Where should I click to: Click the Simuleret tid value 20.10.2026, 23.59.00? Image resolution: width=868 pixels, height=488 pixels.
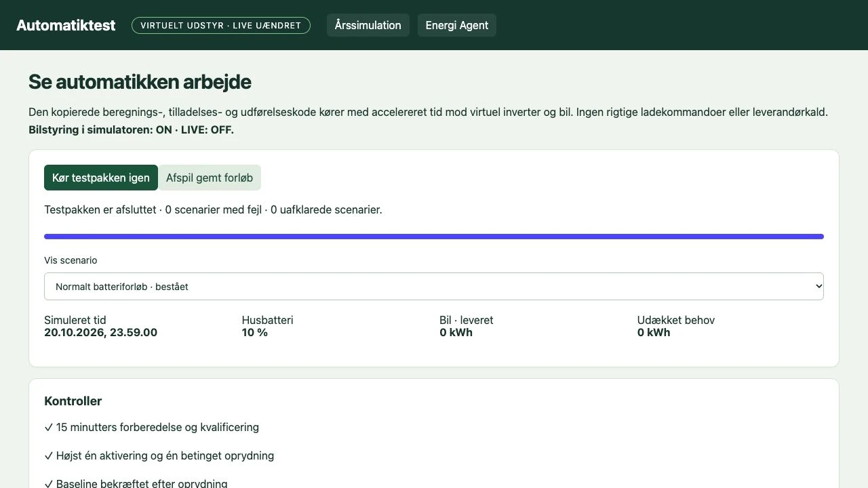[100, 333]
